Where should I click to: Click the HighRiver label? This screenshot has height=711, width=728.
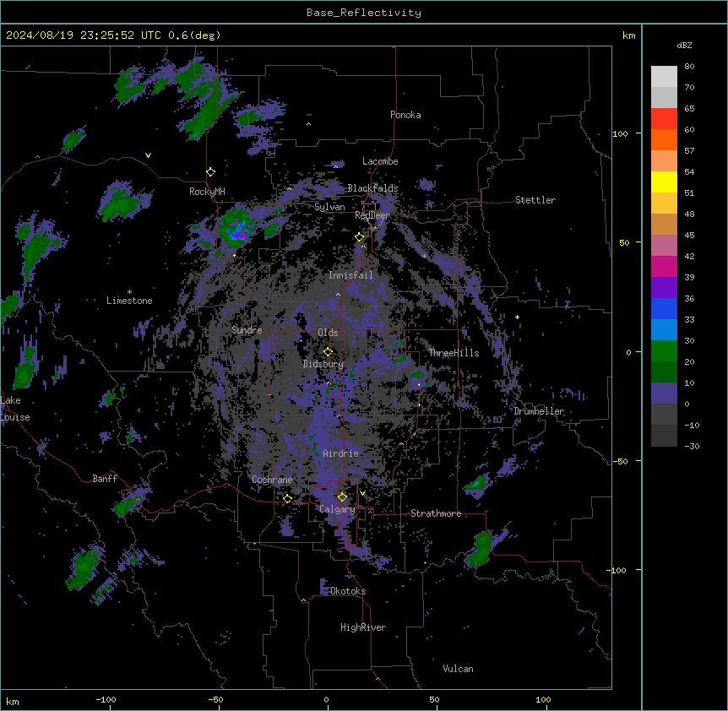363,627
